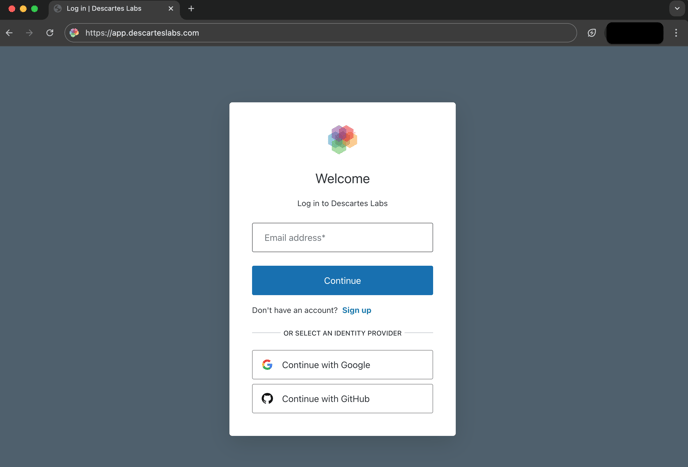Click the blue Continue button

tap(342, 280)
